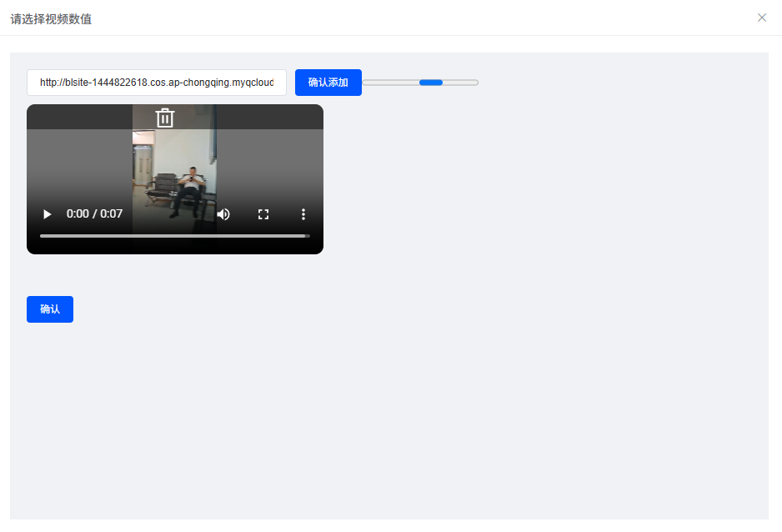The height and width of the screenshot is (532, 782).
Task: Click the 确认添加 button
Action: click(x=328, y=83)
